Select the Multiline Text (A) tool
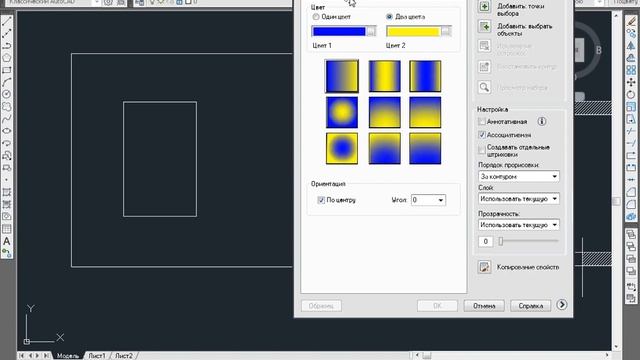The image size is (640, 360). [x=7, y=241]
